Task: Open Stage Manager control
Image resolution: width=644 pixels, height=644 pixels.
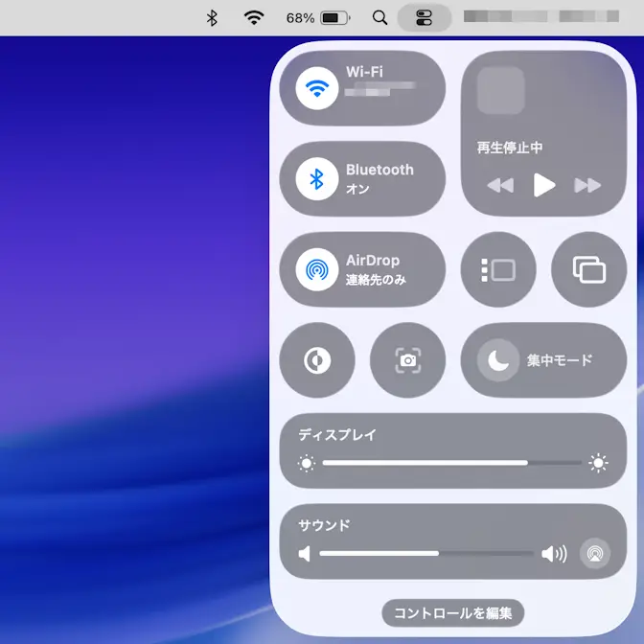Action: pos(498,269)
